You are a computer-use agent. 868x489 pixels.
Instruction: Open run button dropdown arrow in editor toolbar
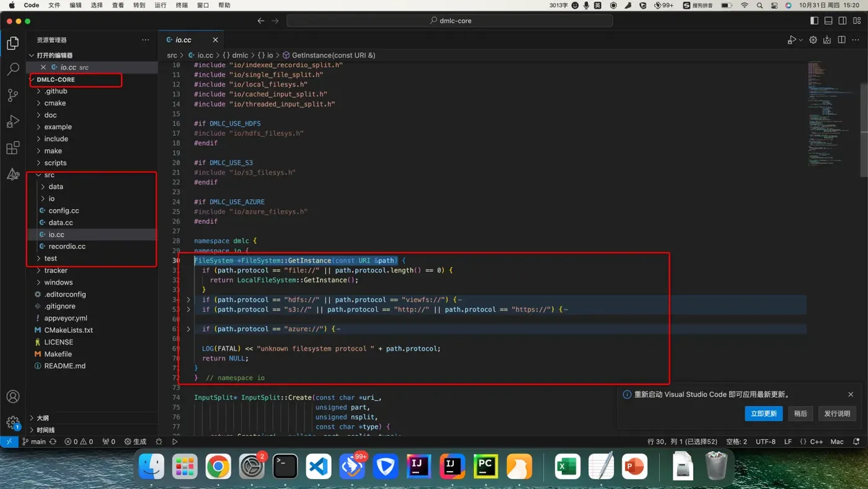coord(800,40)
